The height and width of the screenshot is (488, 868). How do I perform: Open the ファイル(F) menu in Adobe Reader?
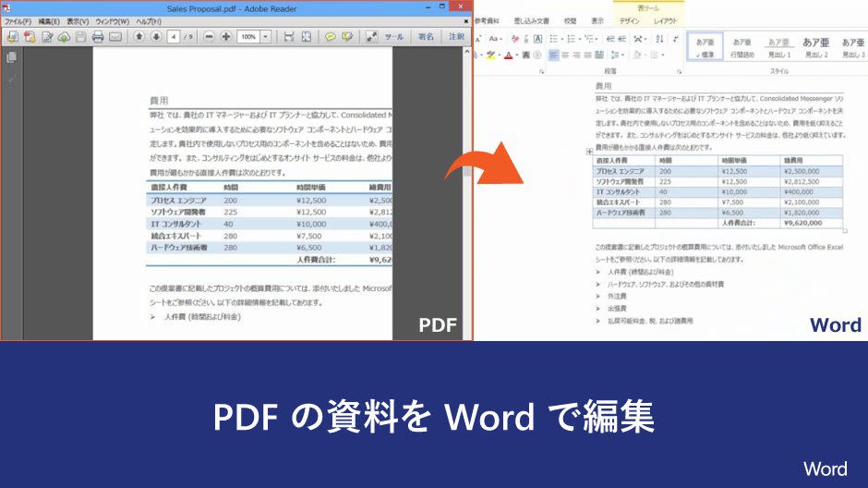[x=18, y=21]
